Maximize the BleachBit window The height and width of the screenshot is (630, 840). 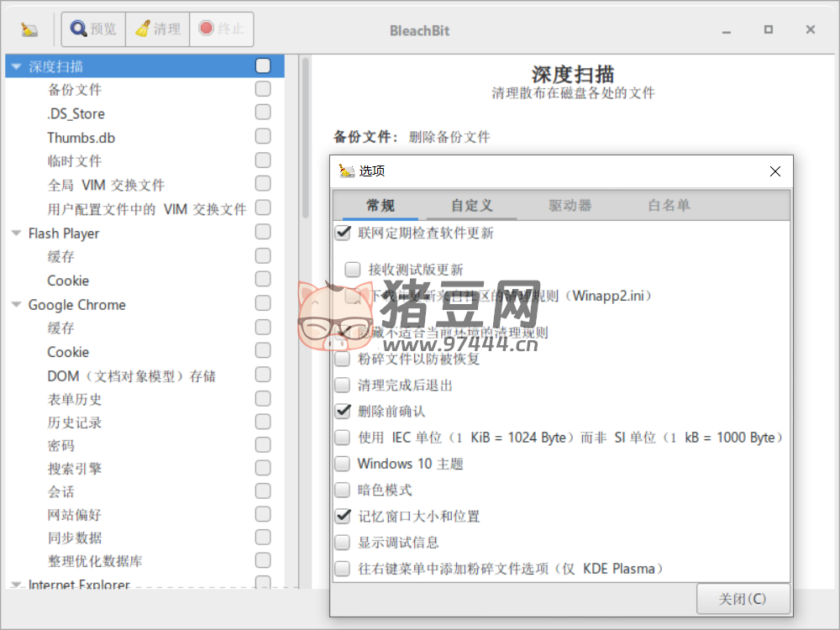coord(768,29)
